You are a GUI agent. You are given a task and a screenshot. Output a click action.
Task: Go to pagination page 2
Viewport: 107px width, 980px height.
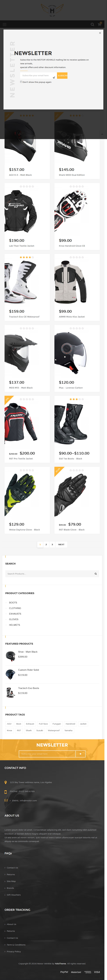click(46, 544)
